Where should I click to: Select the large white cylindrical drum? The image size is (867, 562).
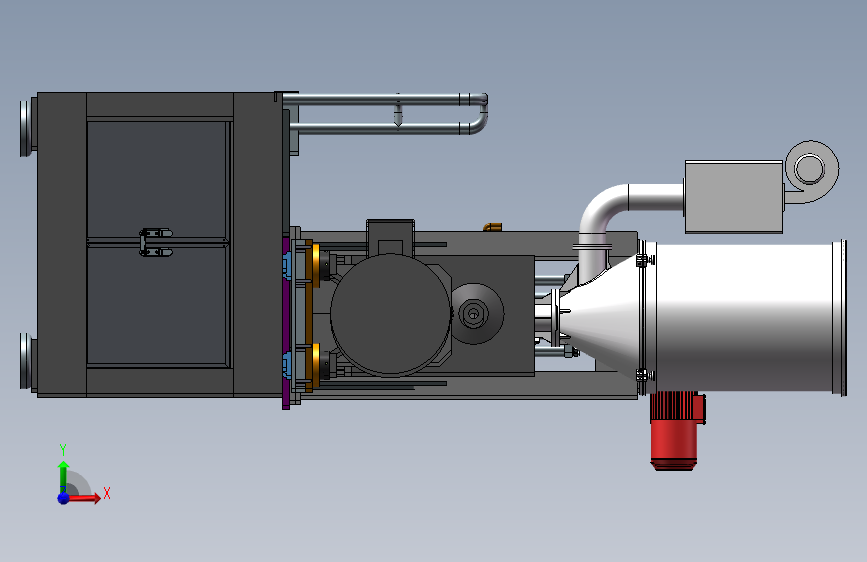744,318
